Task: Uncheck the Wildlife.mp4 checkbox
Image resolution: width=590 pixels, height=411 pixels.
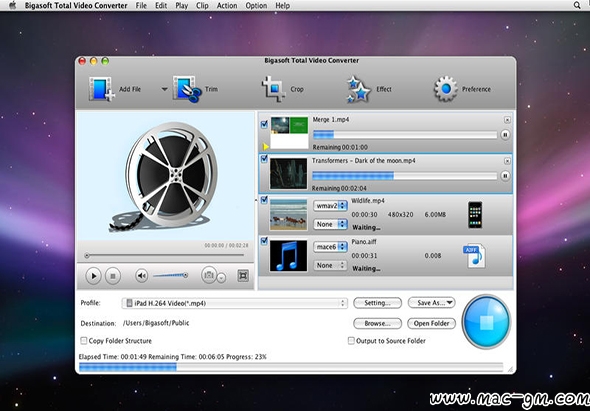Action: click(x=264, y=200)
